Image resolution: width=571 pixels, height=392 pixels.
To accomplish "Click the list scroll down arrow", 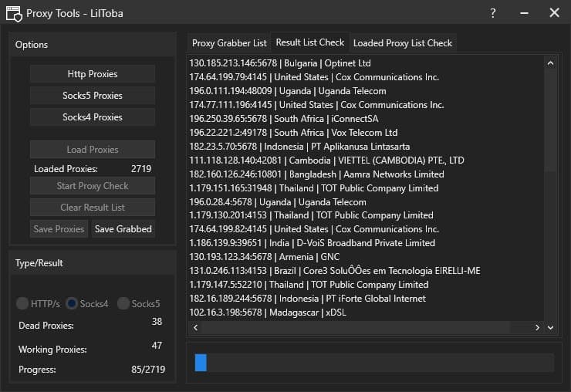I will point(550,327).
